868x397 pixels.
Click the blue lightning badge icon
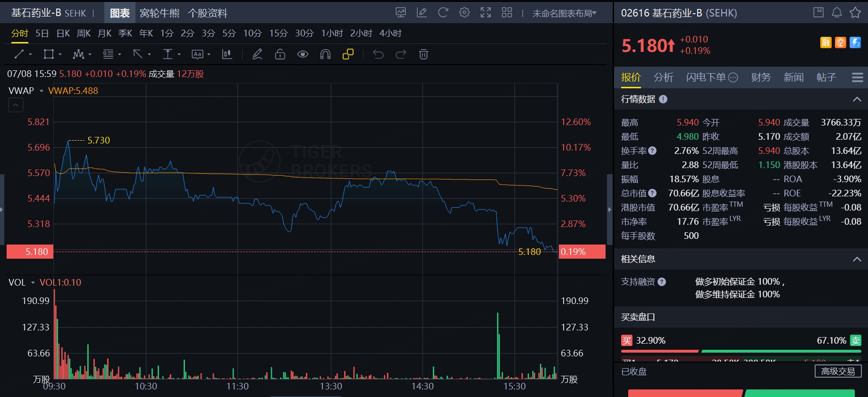pos(855,42)
